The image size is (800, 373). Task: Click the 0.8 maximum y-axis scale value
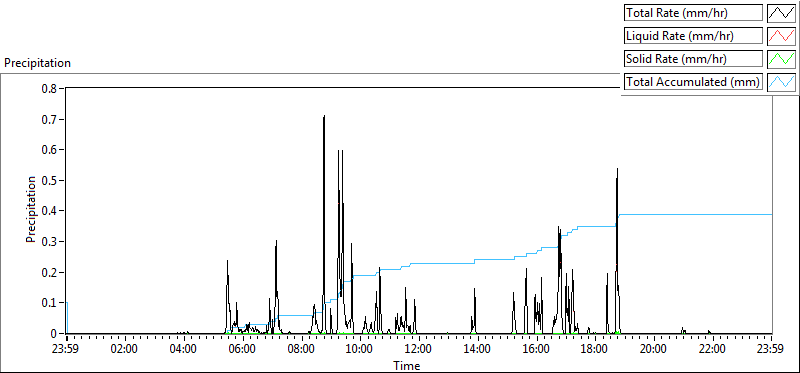51,88
